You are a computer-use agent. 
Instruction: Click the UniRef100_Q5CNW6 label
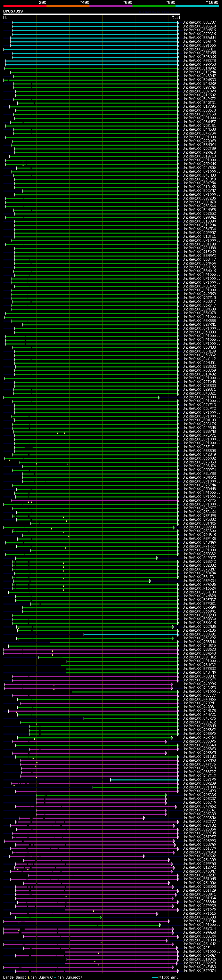coord(199,626)
